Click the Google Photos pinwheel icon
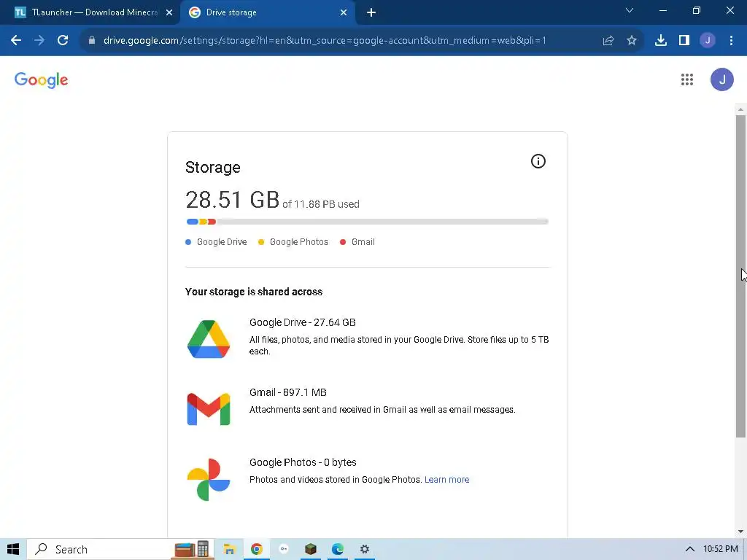 click(209, 480)
